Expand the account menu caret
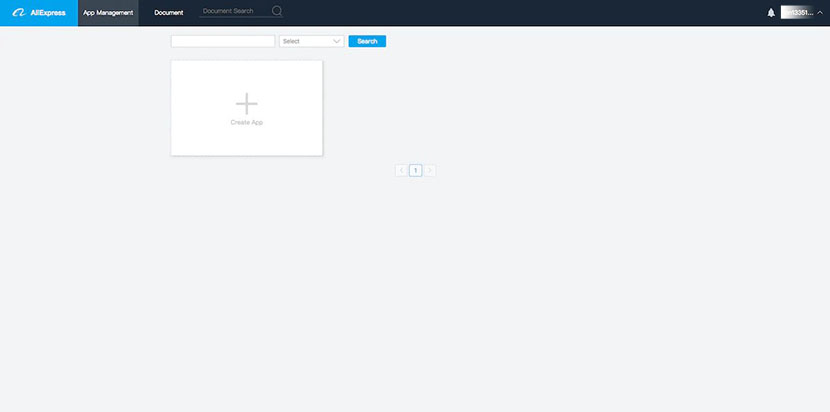The height and width of the screenshot is (412, 830). (821, 13)
